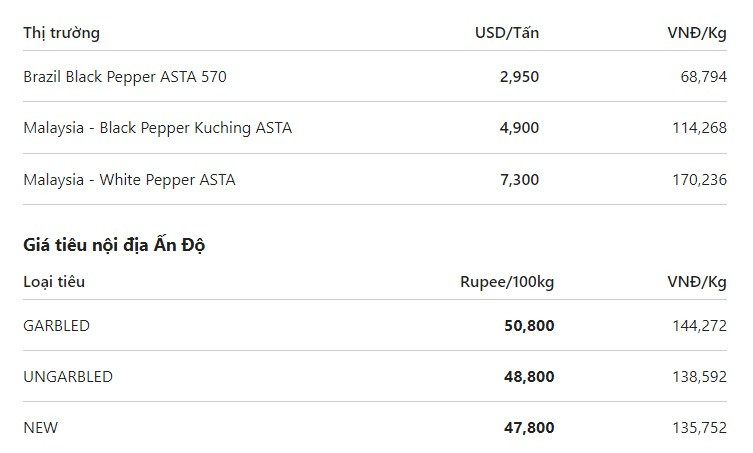Click the 50,800 Rupee price value

tap(529, 326)
